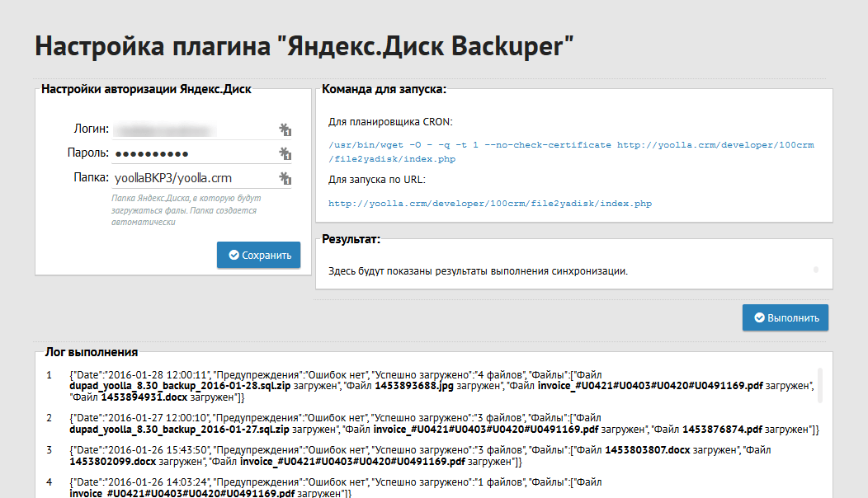
Task: Select log entry dated 2016-01-26 15:43:50
Action: coord(420,455)
